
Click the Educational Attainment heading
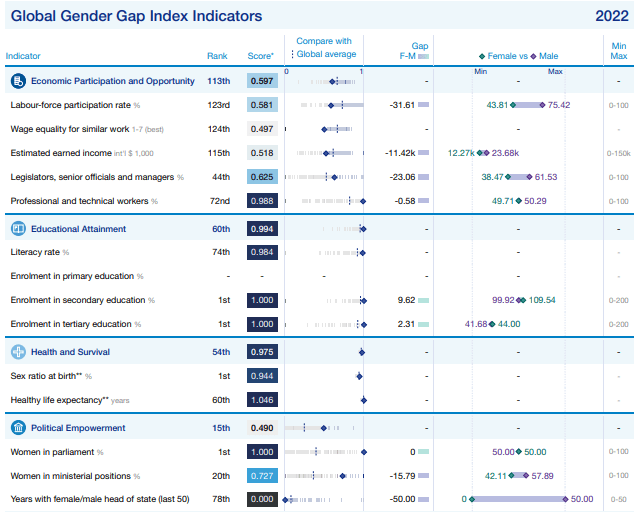[79, 229]
